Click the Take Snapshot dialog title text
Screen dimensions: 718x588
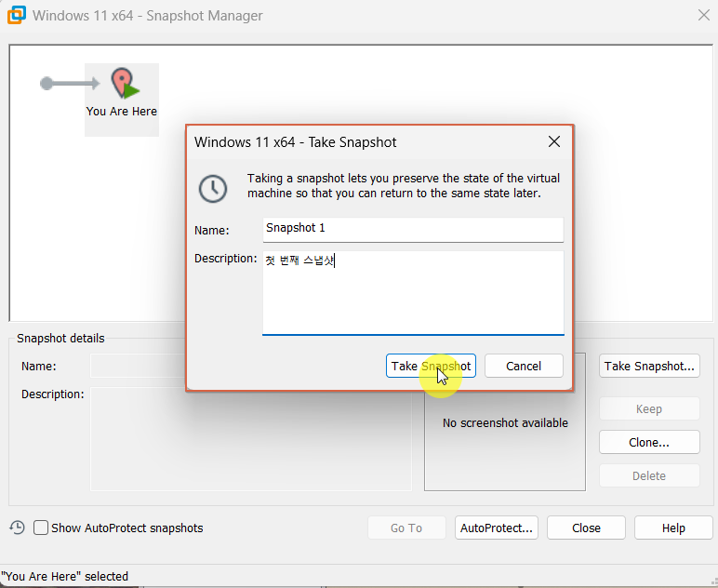[296, 142]
